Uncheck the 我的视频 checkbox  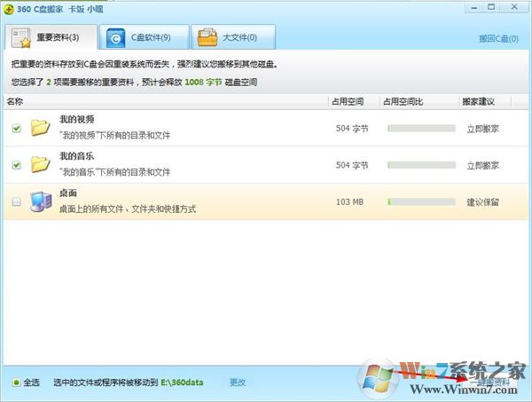pos(17,129)
